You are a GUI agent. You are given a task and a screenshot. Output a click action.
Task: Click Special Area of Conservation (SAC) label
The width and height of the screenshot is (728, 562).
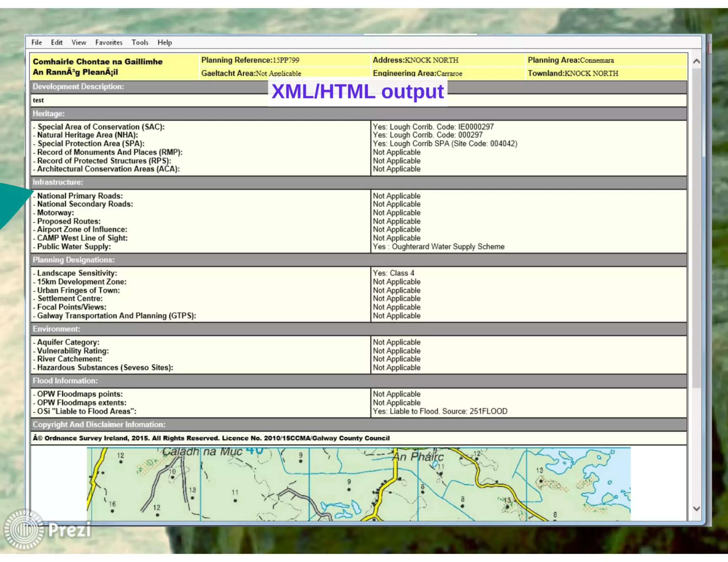pos(101,127)
